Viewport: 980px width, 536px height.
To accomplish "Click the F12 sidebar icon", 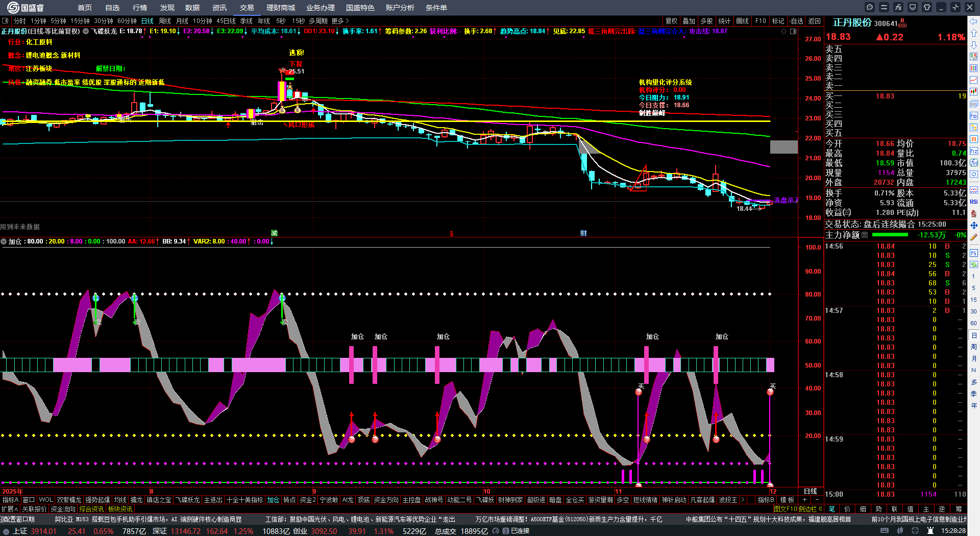I will click(974, 151).
